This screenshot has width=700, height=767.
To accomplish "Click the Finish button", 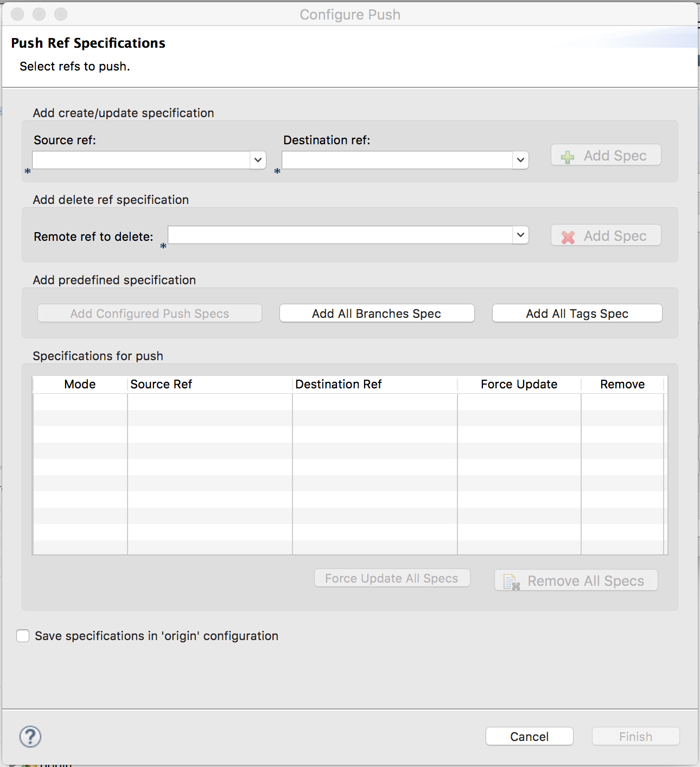I will coord(636,737).
